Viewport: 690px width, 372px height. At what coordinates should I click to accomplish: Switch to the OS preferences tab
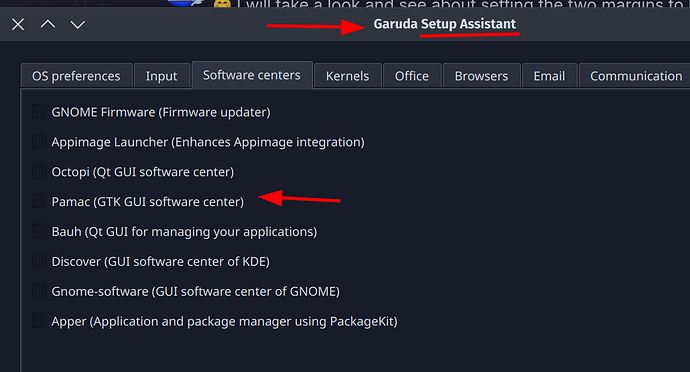tap(76, 76)
